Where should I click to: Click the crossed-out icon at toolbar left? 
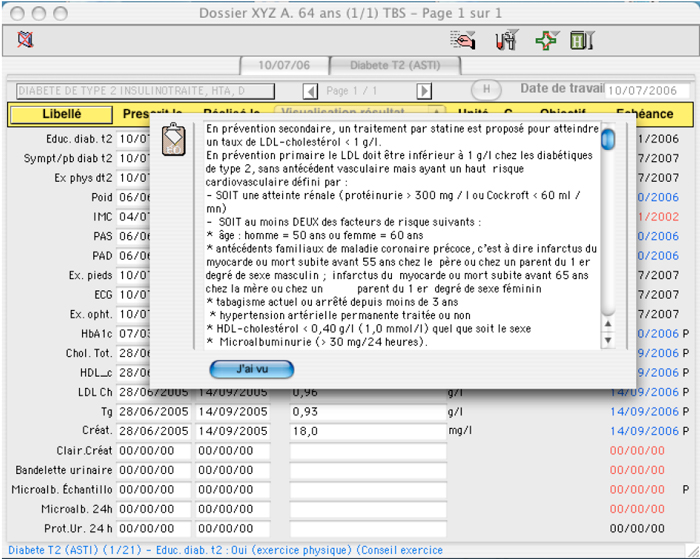[x=26, y=41]
